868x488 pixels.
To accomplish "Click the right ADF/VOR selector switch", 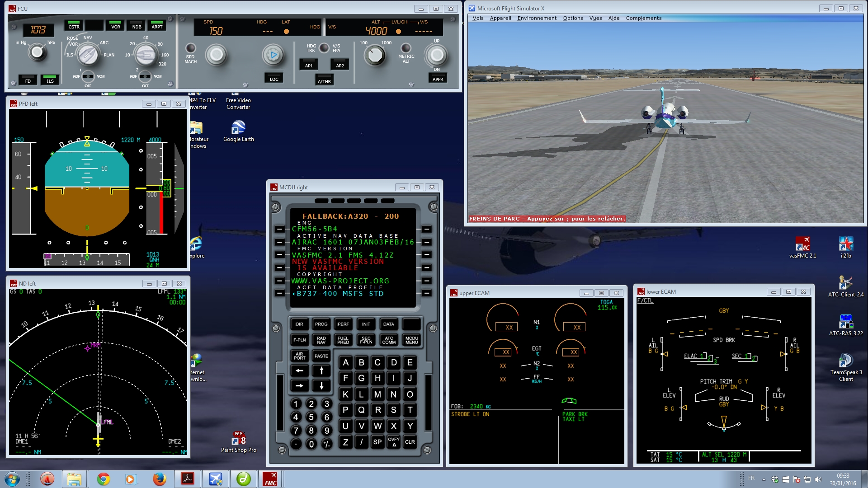I will (145, 76).
